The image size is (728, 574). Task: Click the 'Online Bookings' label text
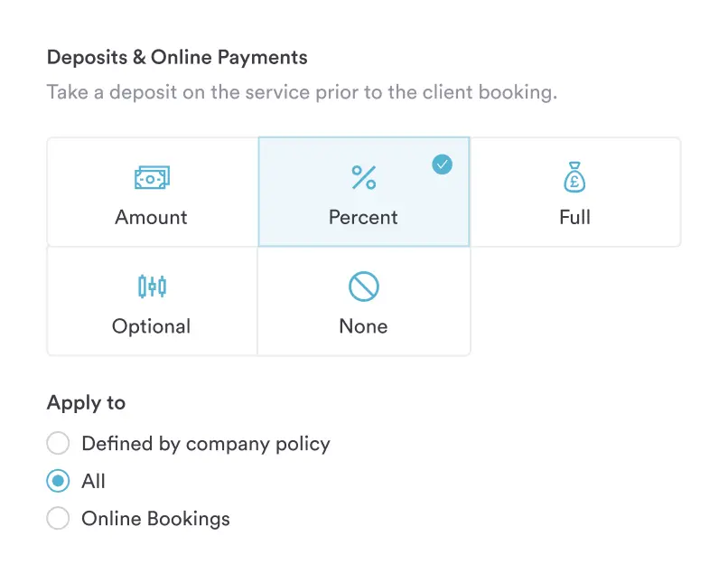pos(155,519)
